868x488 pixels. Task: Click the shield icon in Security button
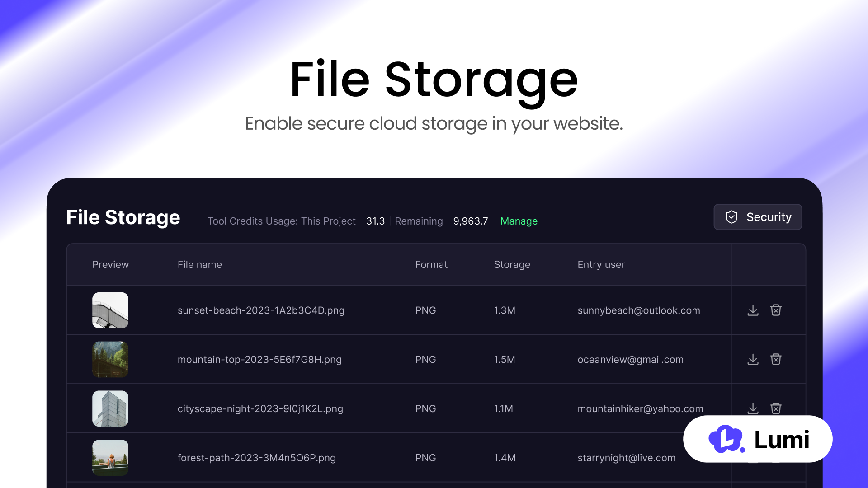[x=731, y=217]
